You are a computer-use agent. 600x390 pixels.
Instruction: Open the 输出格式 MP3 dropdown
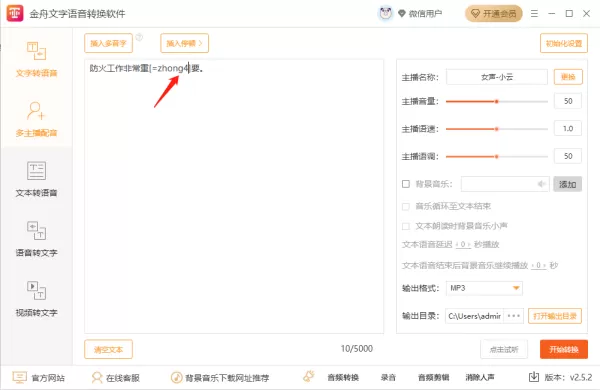point(484,288)
